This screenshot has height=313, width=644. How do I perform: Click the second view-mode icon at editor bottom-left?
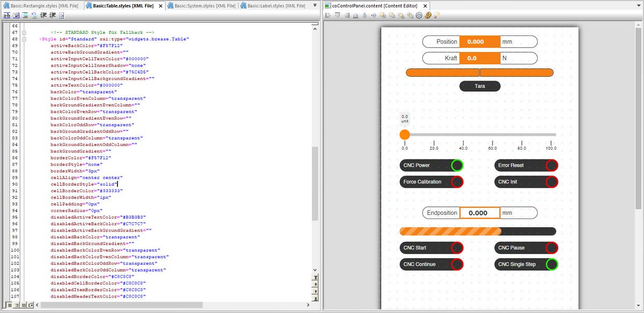pos(17,305)
